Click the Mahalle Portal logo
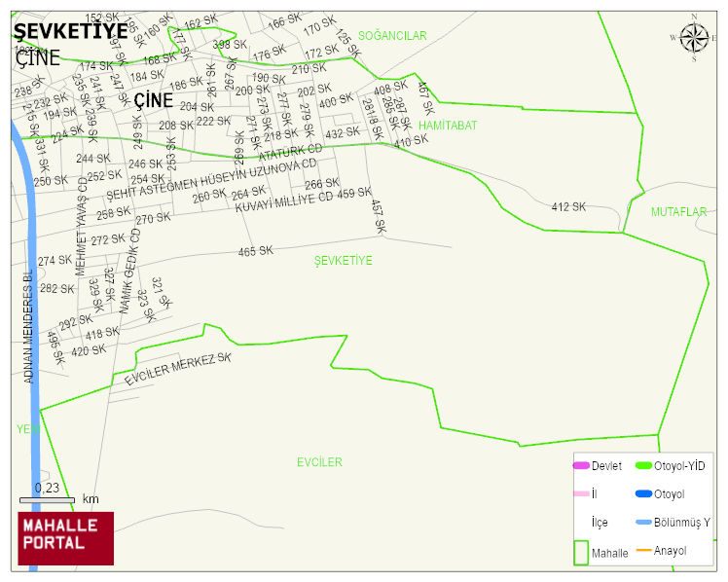This screenshot has width=728, height=582. (66, 538)
